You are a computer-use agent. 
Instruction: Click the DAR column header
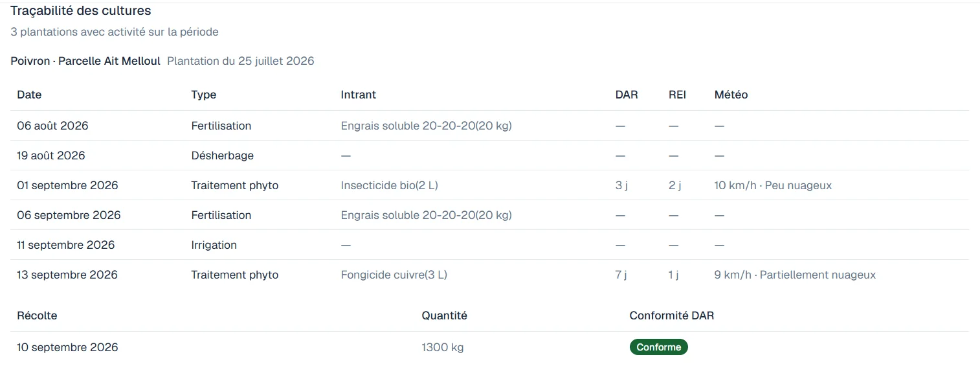(x=627, y=95)
